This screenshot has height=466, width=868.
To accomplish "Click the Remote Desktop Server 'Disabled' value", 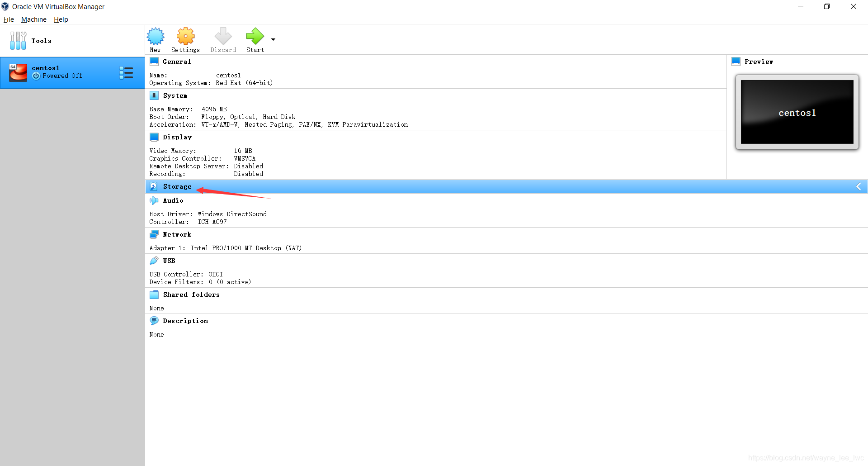I will [x=248, y=166].
